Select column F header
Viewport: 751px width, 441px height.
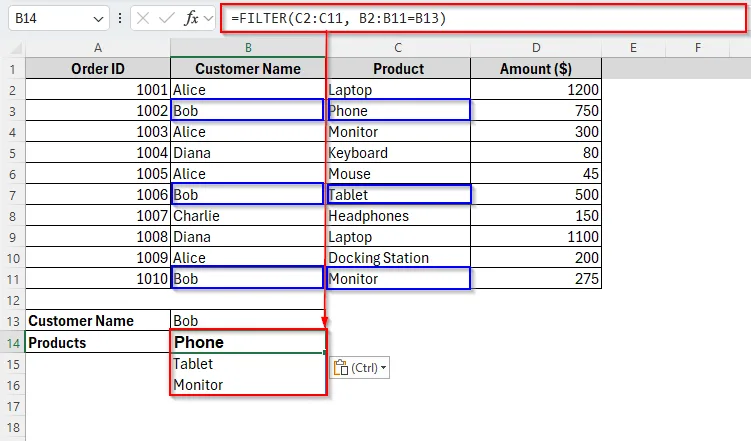point(697,48)
